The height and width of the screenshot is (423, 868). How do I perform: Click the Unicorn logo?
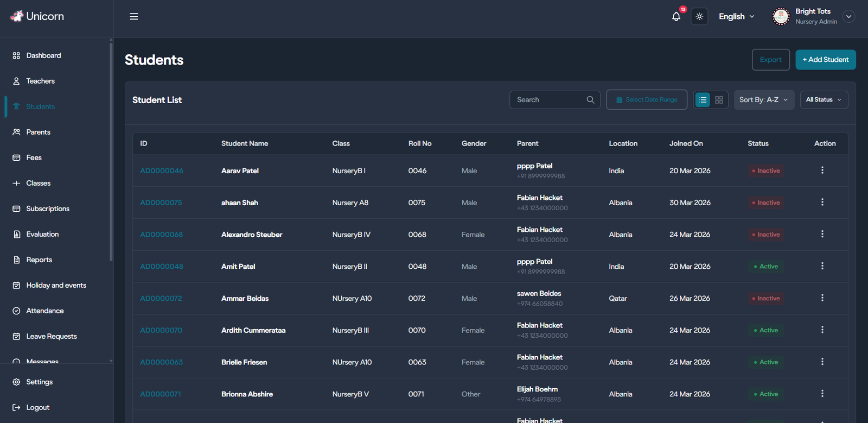click(37, 16)
